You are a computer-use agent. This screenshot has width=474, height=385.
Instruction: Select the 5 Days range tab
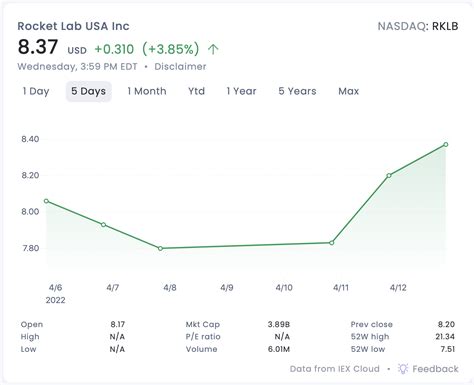click(x=89, y=91)
